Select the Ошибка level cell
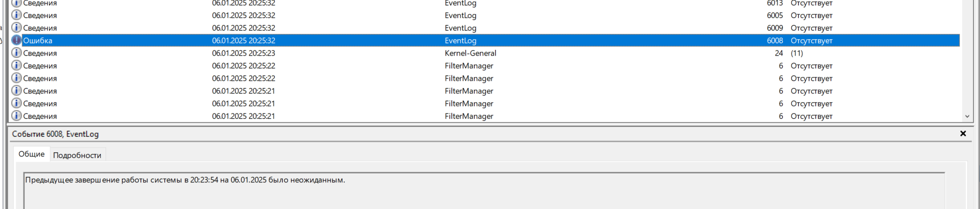The width and height of the screenshot is (980, 209). tap(38, 40)
